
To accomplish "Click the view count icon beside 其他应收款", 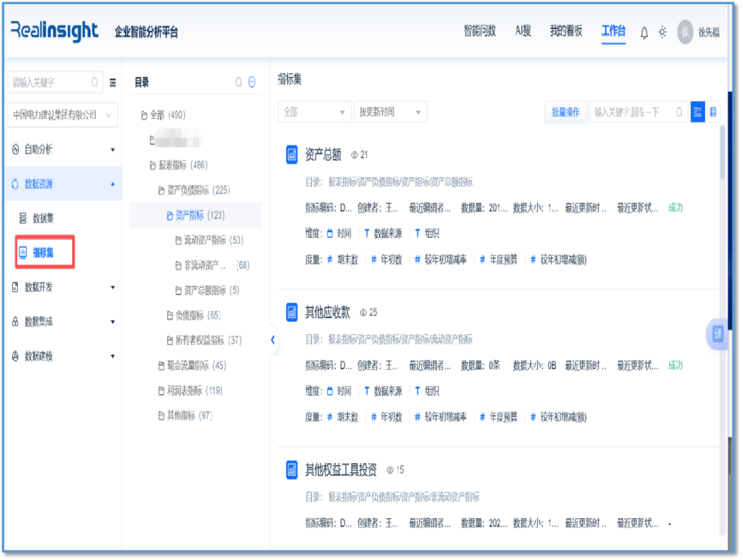I will coord(363,313).
